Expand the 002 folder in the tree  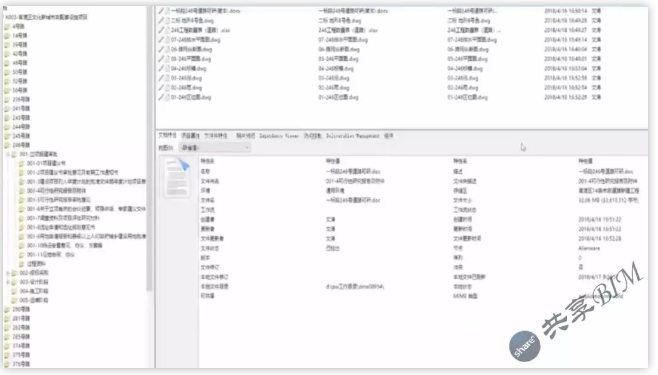[8, 273]
